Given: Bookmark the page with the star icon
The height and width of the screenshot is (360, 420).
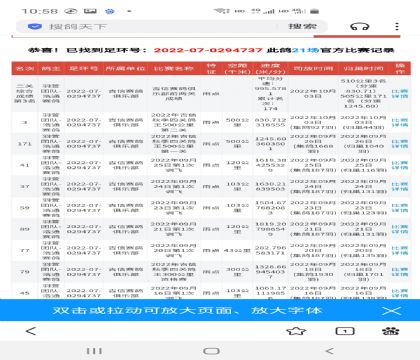Looking at the screenshot, I should pos(296,331).
